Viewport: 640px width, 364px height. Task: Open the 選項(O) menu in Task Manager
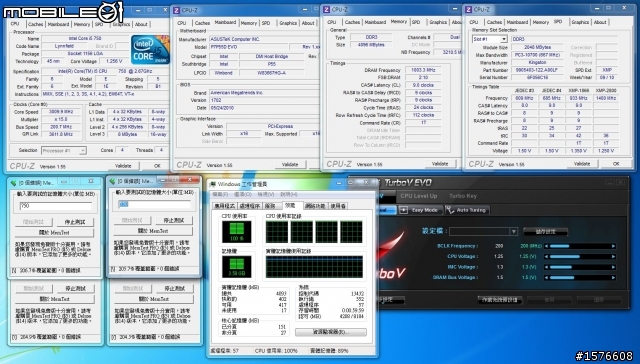[243, 195]
